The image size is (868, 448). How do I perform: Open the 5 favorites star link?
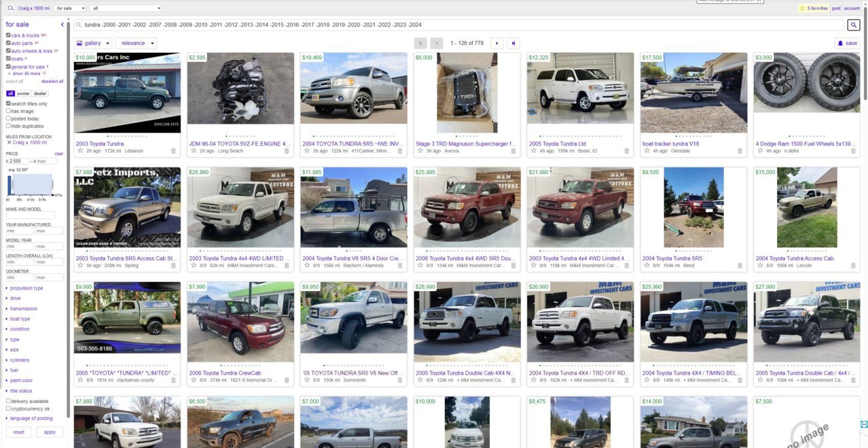point(814,8)
